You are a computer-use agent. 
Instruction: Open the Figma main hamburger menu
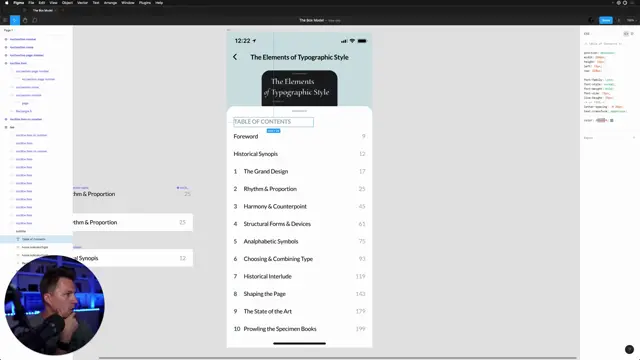[5, 20]
